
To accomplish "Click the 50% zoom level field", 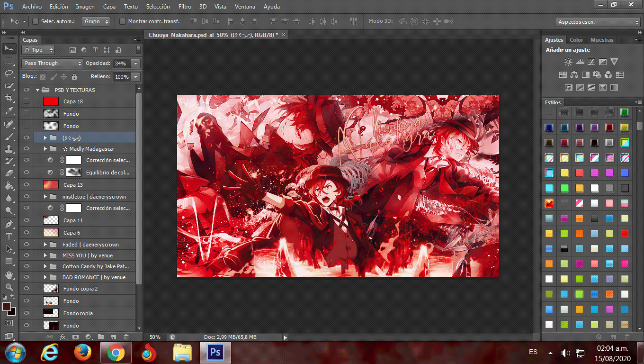I will [155, 337].
